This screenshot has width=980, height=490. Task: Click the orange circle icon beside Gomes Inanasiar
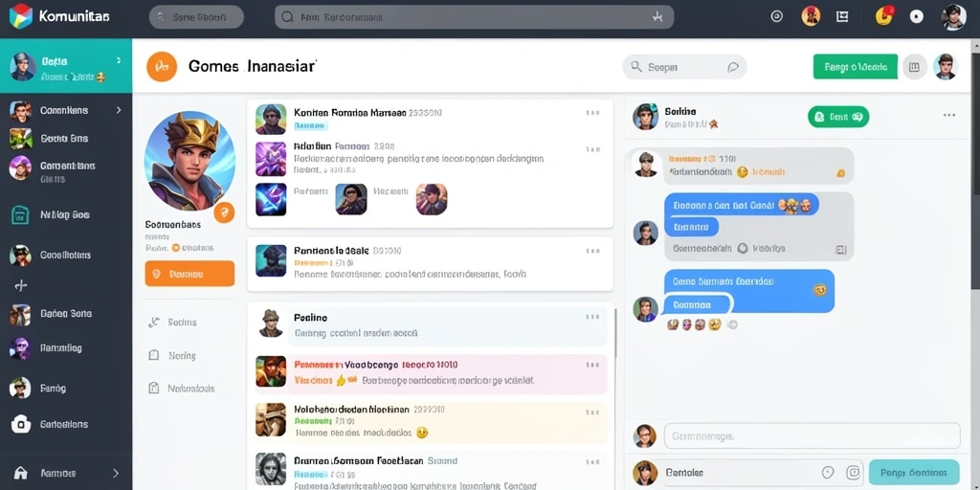click(x=161, y=66)
